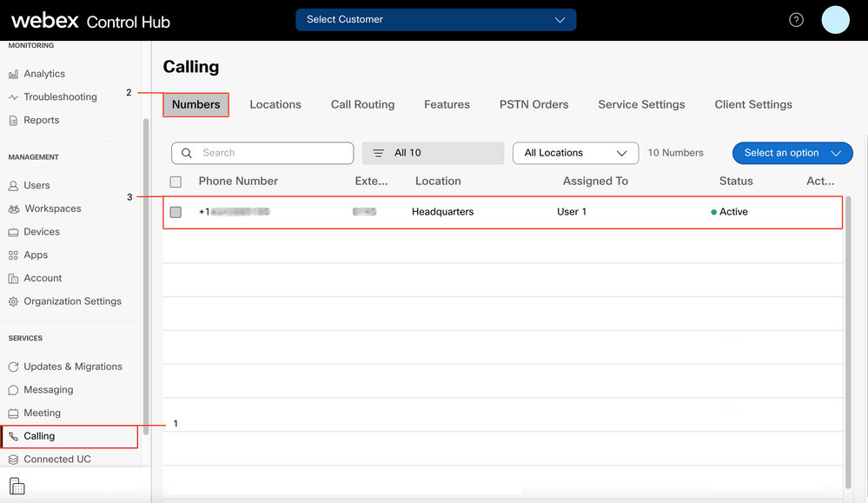
Task: Click the Users person icon
Action: click(x=13, y=185)
